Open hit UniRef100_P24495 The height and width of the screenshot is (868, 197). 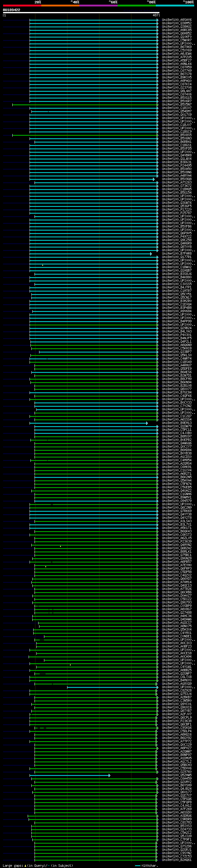(176, 165)
